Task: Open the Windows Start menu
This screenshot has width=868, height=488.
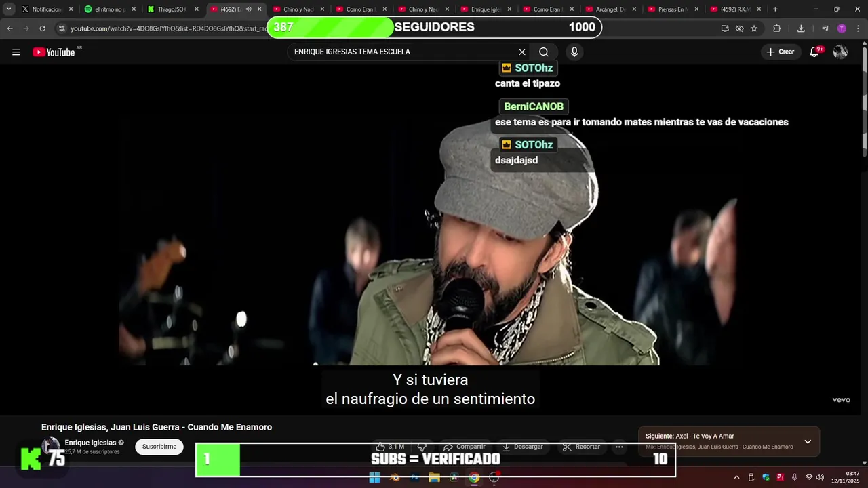Action: 374,478
